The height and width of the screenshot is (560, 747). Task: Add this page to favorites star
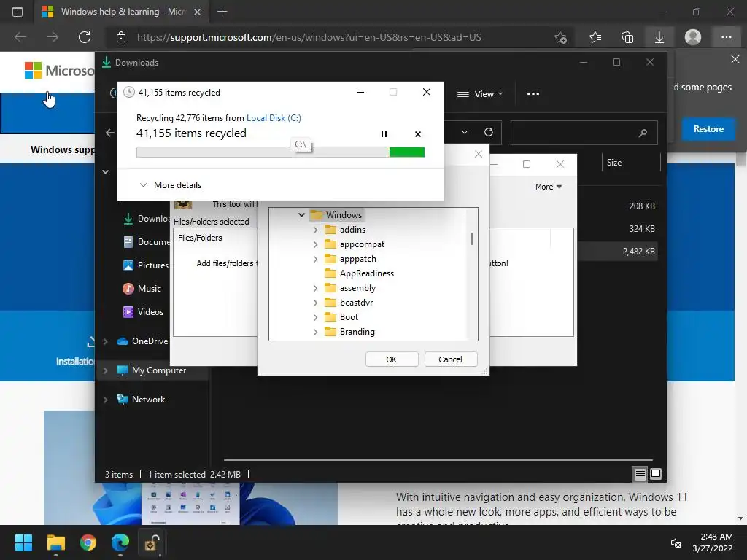561,37
